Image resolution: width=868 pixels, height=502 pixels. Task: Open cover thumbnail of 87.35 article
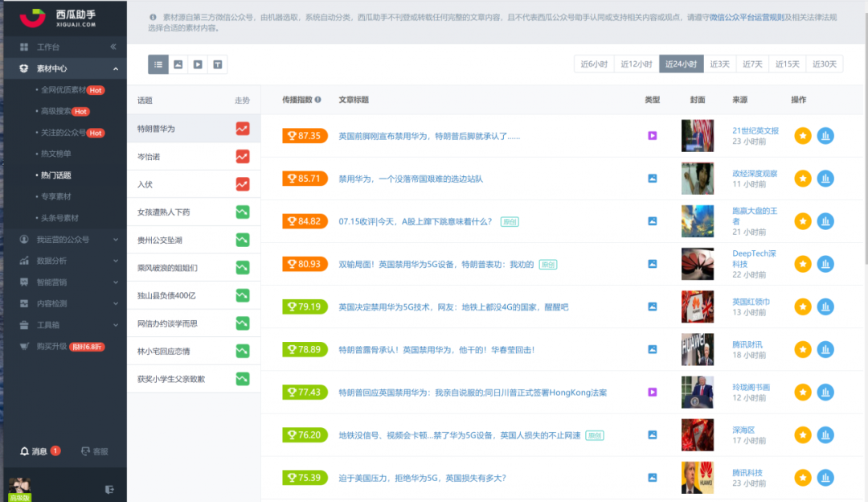tap(698, 136)
